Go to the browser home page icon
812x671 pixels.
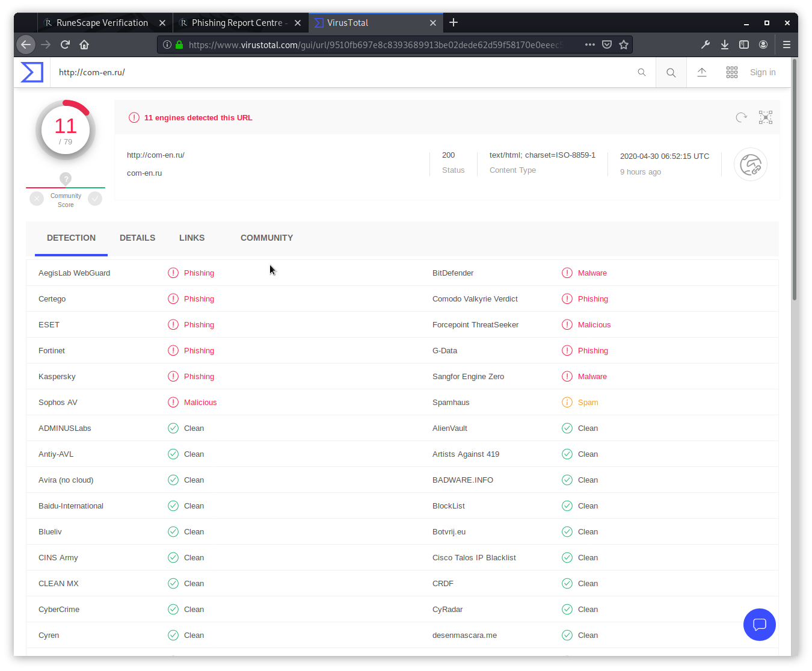(x=84, y=45)
